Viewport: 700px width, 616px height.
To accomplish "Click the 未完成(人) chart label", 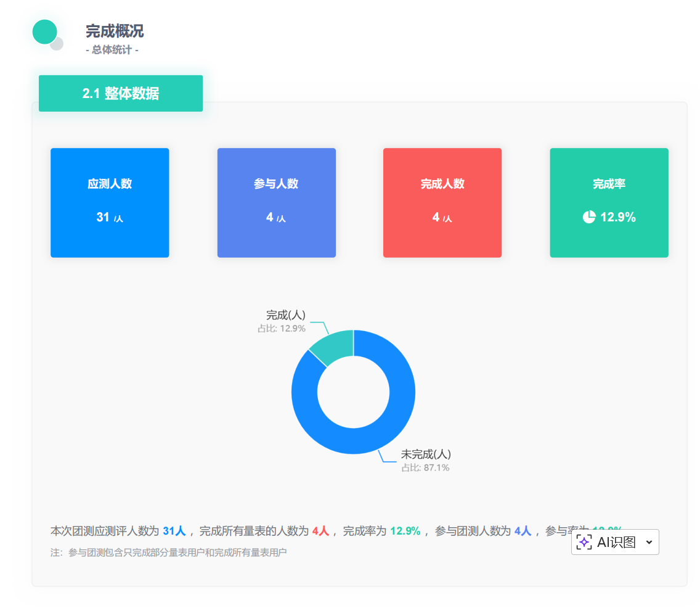I will click(x=426, y=454).
